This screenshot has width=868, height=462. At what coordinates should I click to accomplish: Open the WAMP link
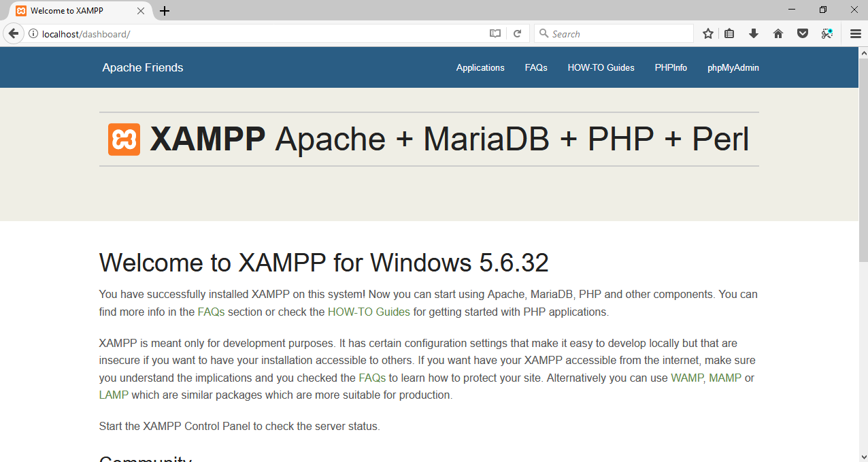point(686,378)
